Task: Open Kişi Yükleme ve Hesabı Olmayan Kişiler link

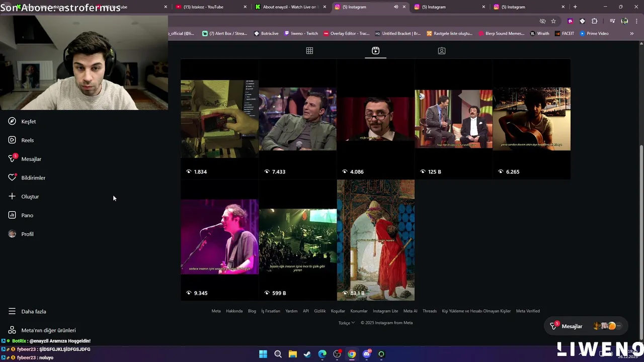Action: (x=476, y=311)
